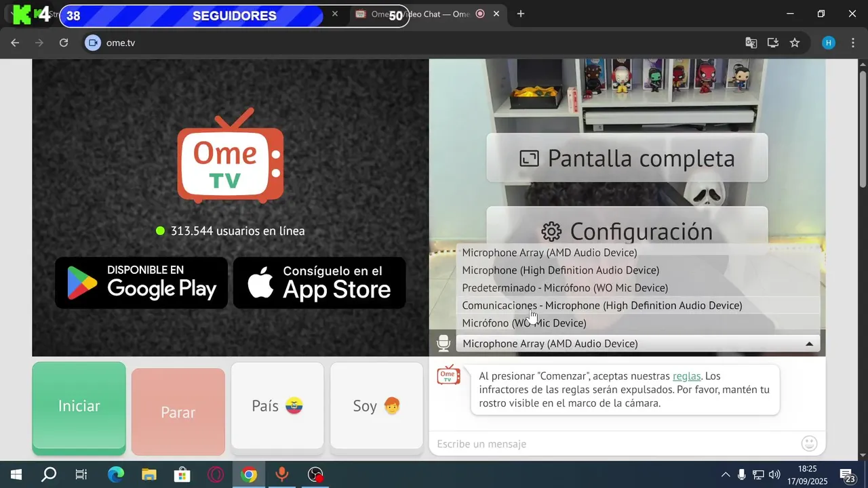Open the recording app icon in taskbar
This screenshot has height=488, width=868.
pyautogui.click(x=315, y=475)
